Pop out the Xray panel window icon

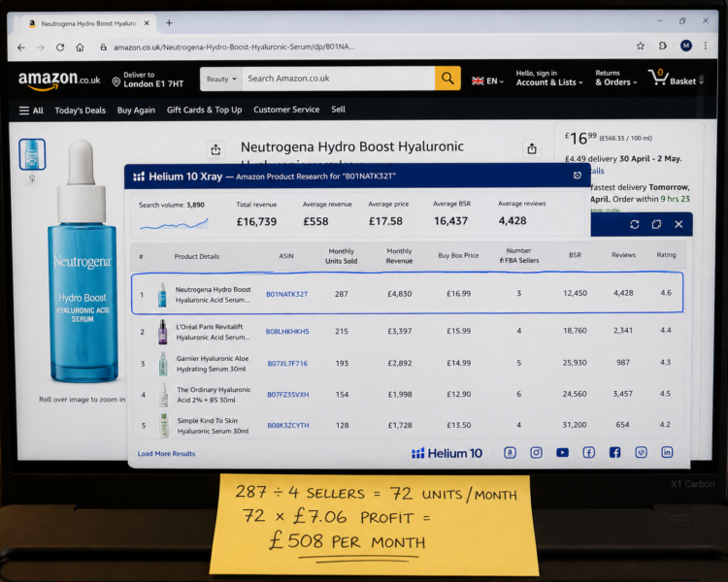(x=656, y=225)
